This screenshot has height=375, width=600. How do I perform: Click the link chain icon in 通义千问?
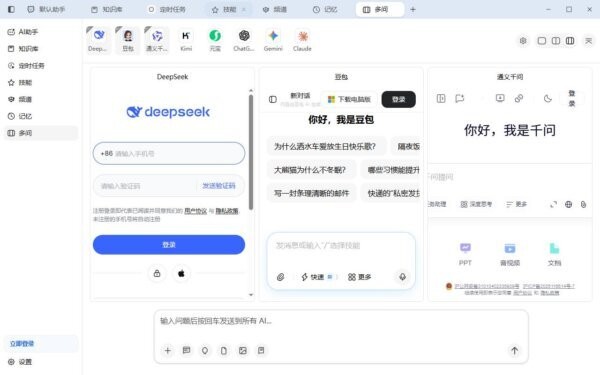(519, 98)
